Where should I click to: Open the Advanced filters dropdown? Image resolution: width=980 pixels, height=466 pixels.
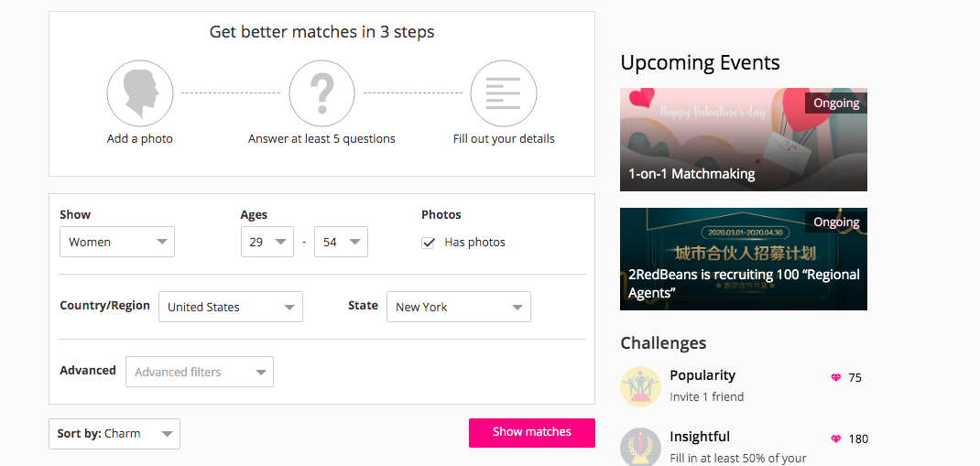200,372
